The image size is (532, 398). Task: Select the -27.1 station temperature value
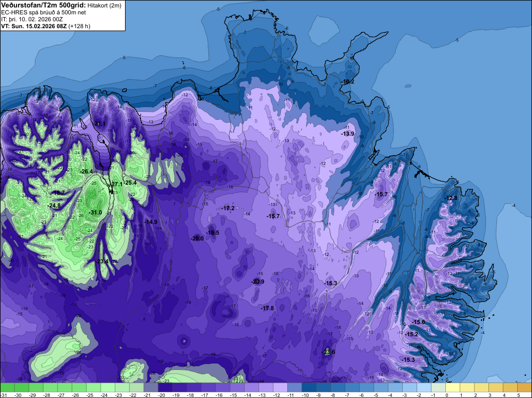116,184
